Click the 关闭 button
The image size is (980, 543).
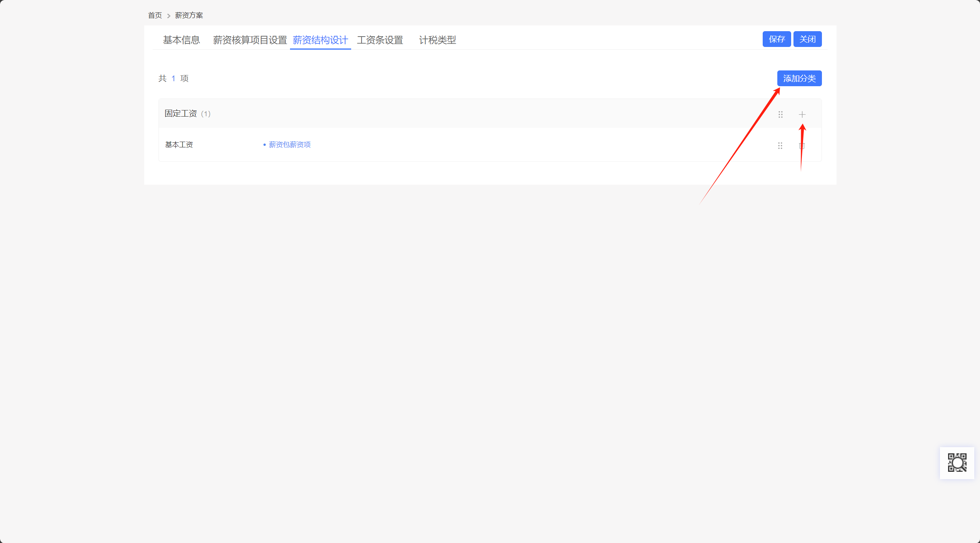pyautogui.click(x=807, y=39)
